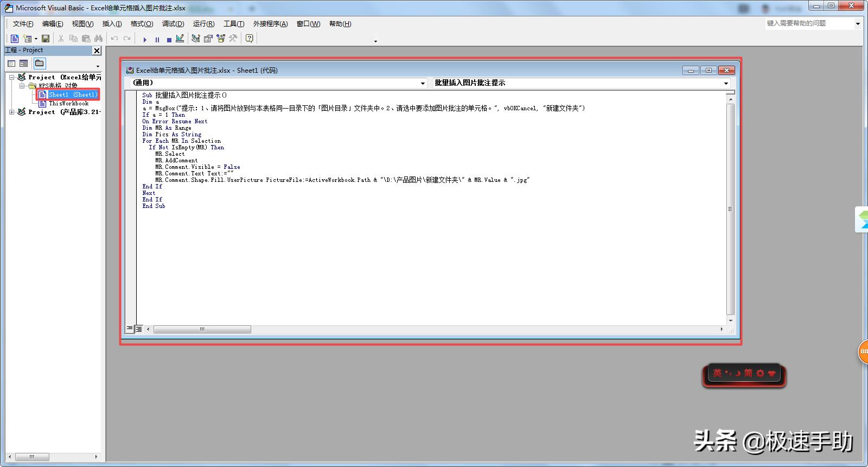Collapse the WPS表格 对象 folder node

coord(22,86)
